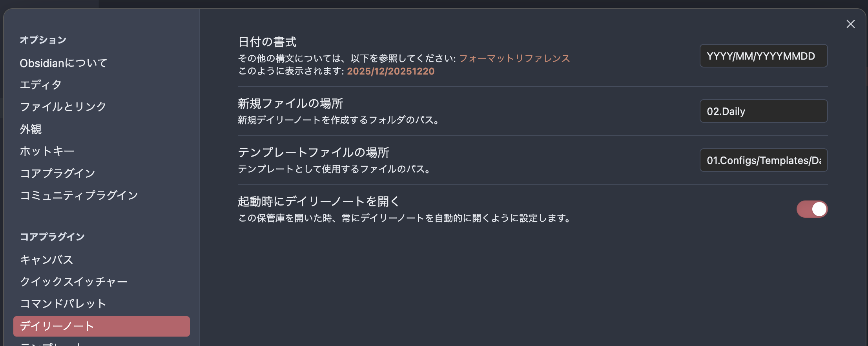Open the クイックスイッチャー plugin settings
Screen dimensions: 868x346
coord(74,281)
